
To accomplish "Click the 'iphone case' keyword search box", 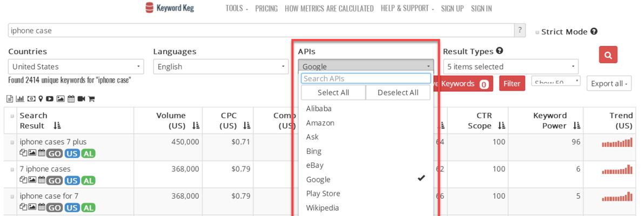I will [261, 30].
